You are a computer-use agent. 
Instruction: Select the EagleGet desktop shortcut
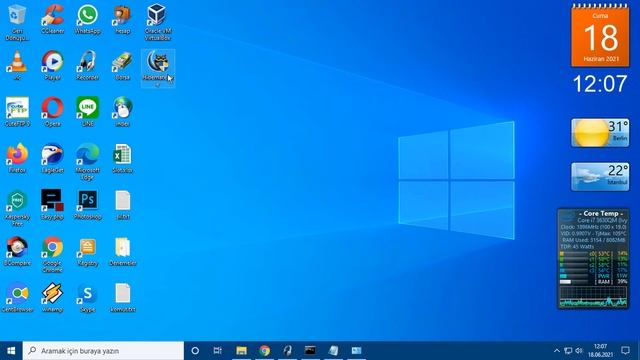pyautogui.click(x=53, y=158)
